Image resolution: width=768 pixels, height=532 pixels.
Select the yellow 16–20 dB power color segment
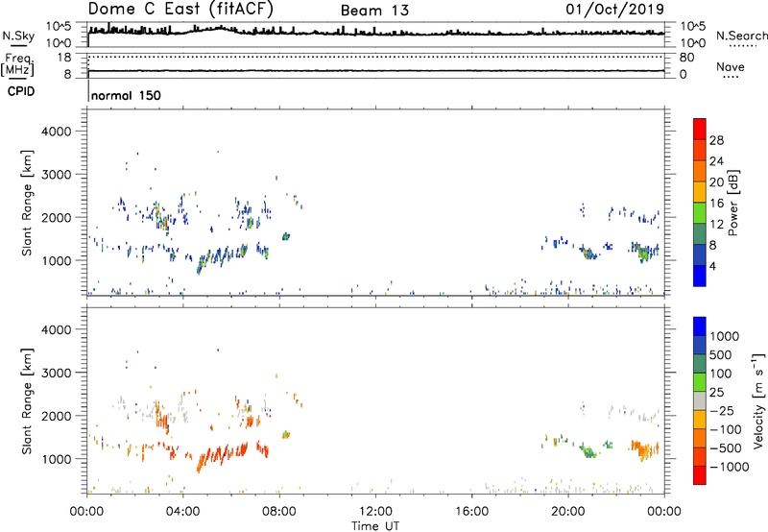tap(700, 192)
